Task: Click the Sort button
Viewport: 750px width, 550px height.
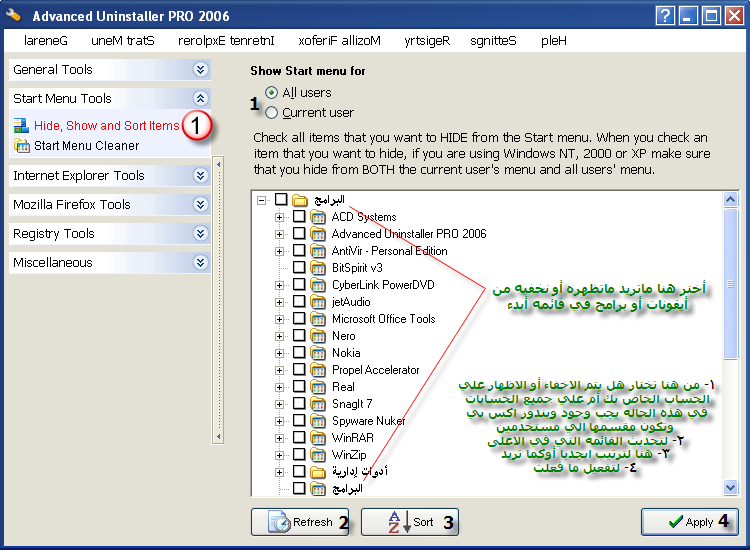Action: pos(409,522)
